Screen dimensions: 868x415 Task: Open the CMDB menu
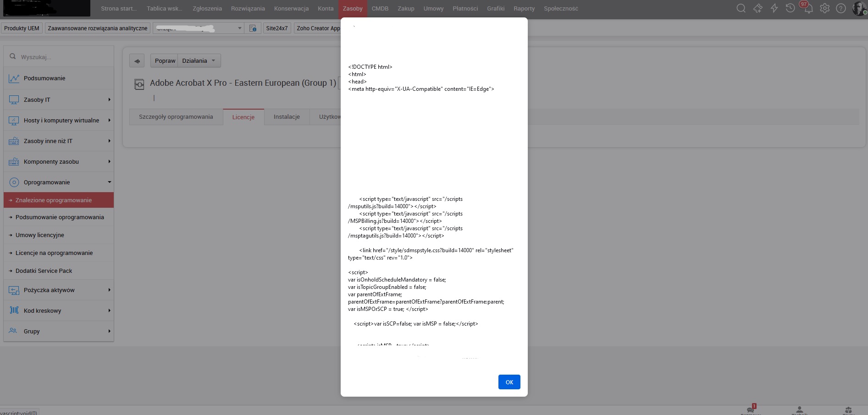380,9
